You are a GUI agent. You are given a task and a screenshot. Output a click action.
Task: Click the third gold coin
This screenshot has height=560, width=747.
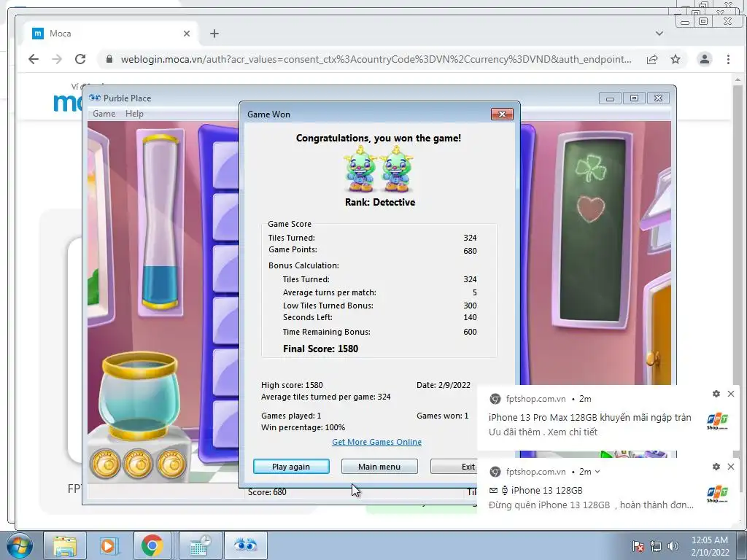171,463
